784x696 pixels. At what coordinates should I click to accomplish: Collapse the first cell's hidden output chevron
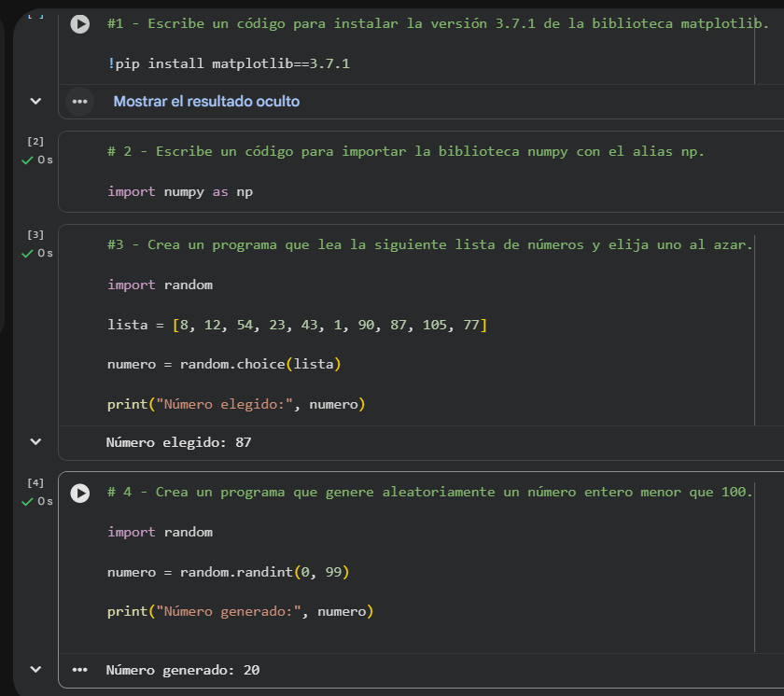point(35,101)
